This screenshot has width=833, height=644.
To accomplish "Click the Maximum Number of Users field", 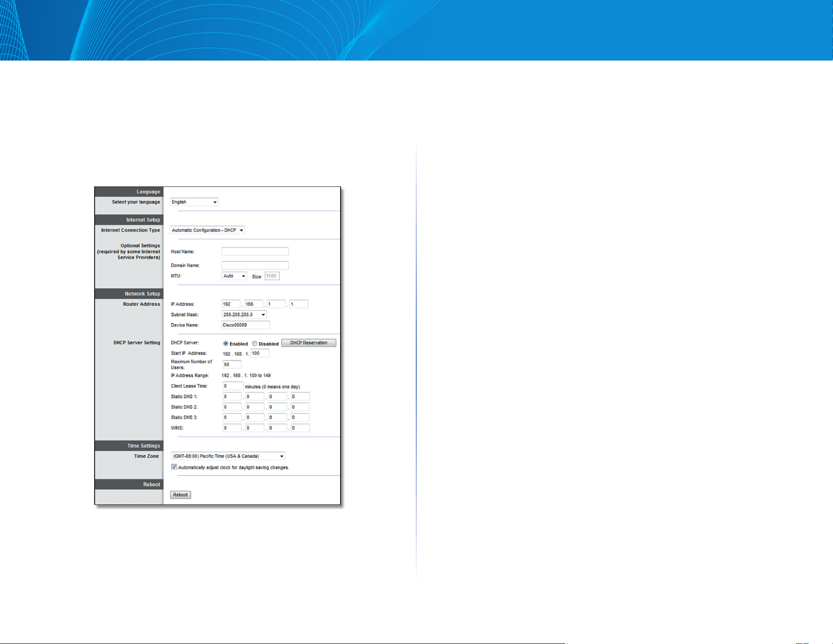I will coord(232,364).
